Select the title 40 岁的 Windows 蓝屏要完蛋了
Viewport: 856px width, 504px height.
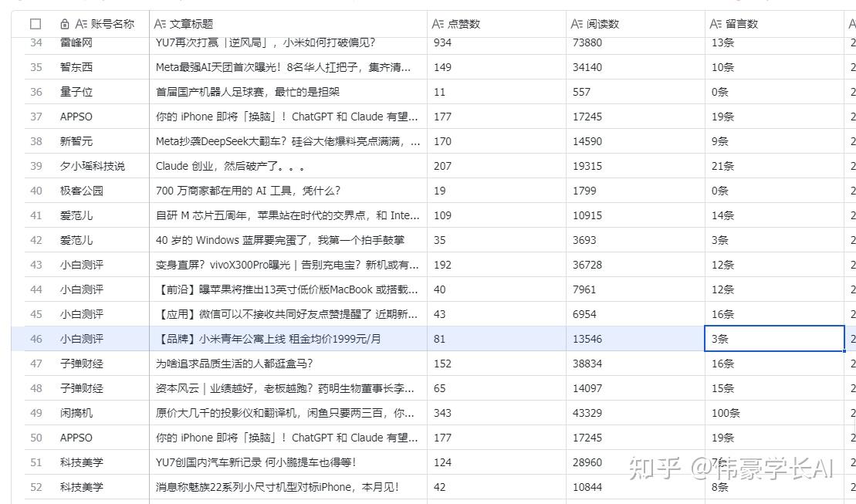coord(279,240)
